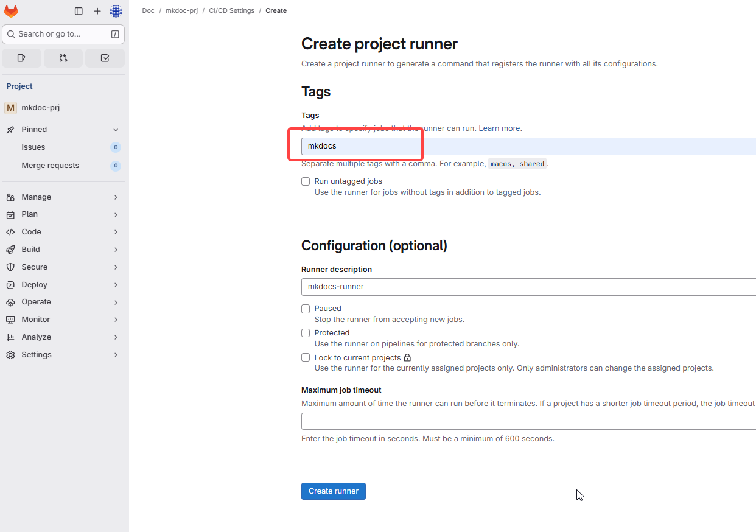Click the Operate cloud gear icon
Image resolution: width=756 pixels, height=532 pixels.
tap(10, 302)
